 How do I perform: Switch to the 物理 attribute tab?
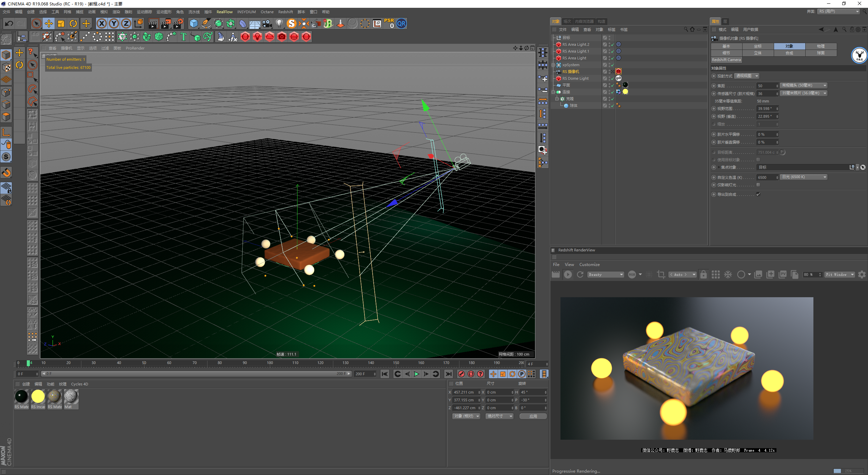point(821,46)
